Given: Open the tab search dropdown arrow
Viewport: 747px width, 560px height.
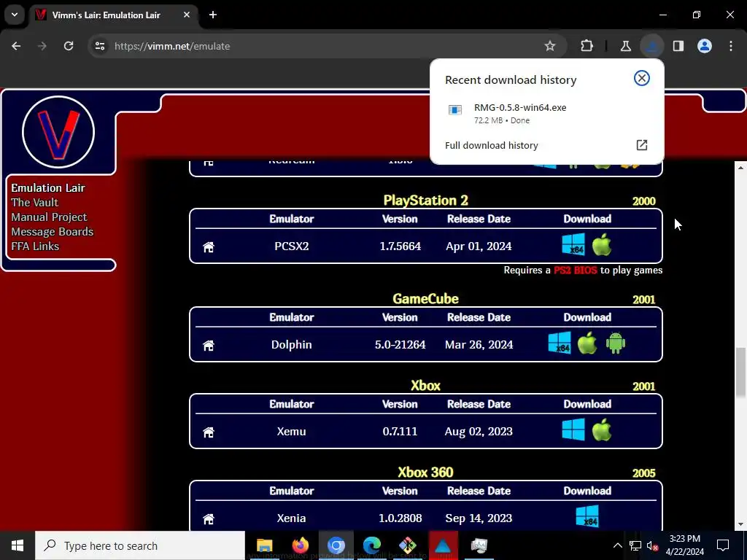Looking at the screenshot, I should (x=15, y=15).
